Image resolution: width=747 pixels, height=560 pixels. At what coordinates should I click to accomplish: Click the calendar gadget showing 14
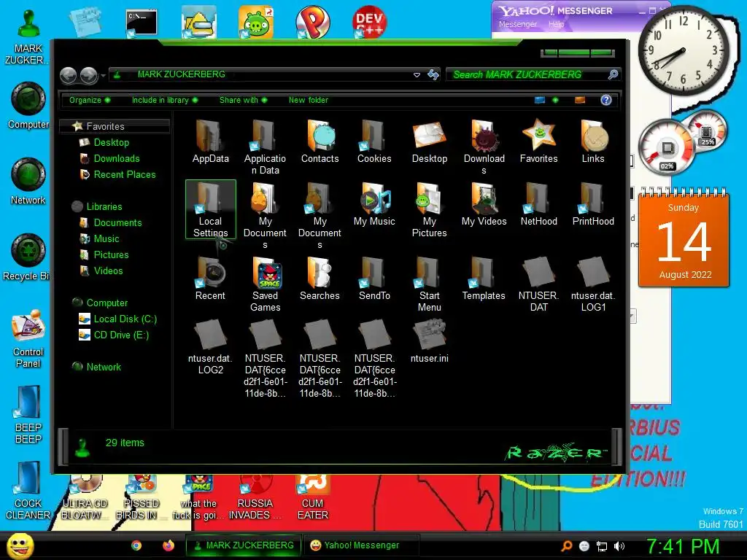pyautogui.click(x=684, y=238)
